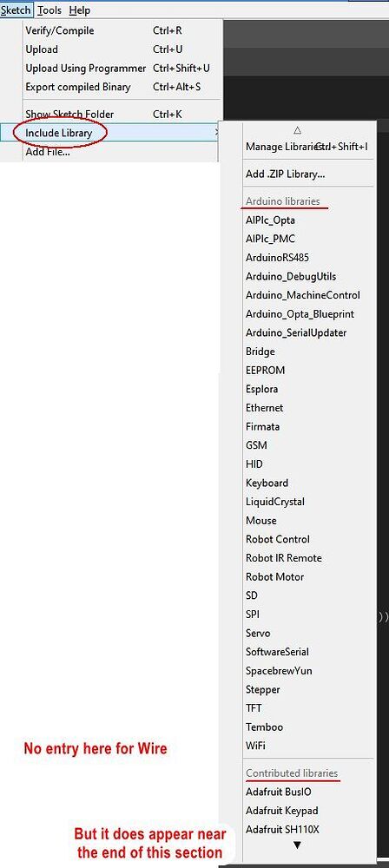
Task: Open the Help menu
Action: click(80, 10)
